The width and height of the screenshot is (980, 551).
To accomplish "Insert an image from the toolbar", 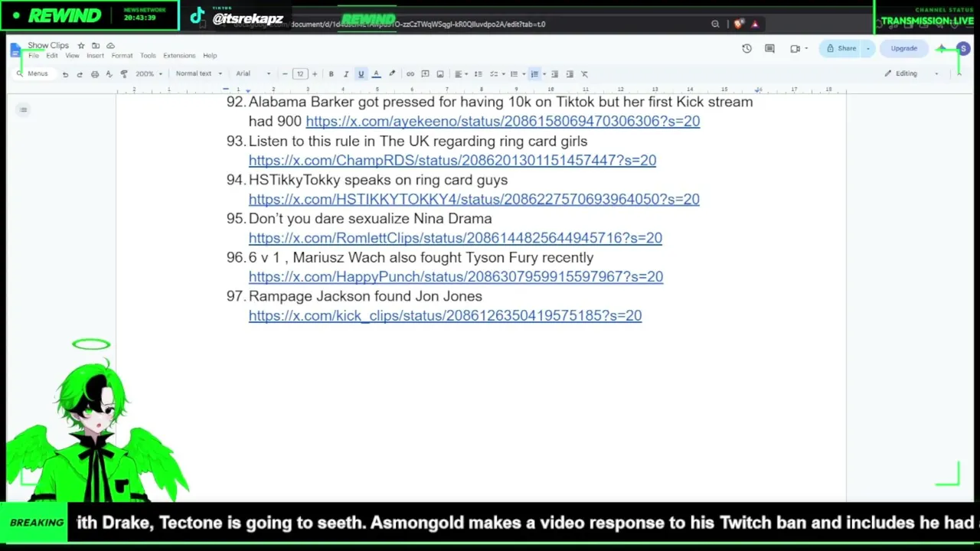I will (439, 74).
